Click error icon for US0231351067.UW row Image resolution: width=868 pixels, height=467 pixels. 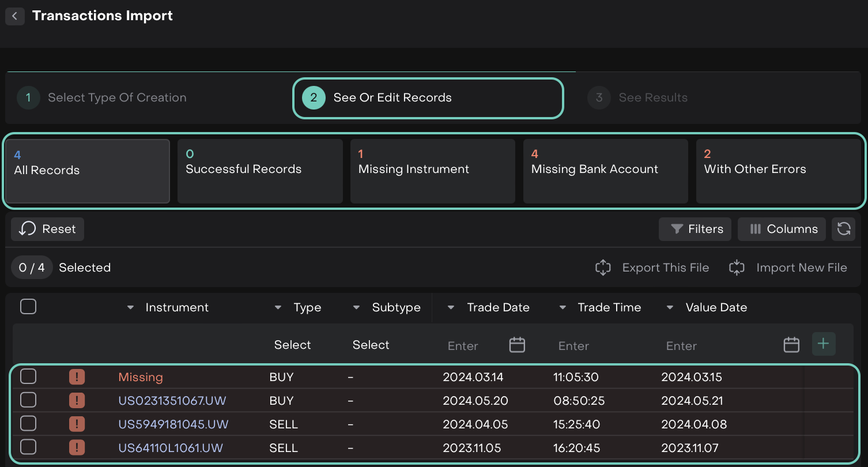click(x=77, y=401)
